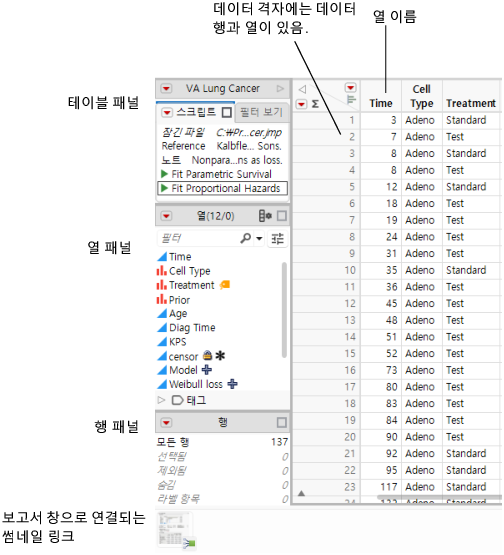Collapse the table panel using the gray triangle next to VA Lung Cancer
The image size is (504, 555).
point(280,88)
